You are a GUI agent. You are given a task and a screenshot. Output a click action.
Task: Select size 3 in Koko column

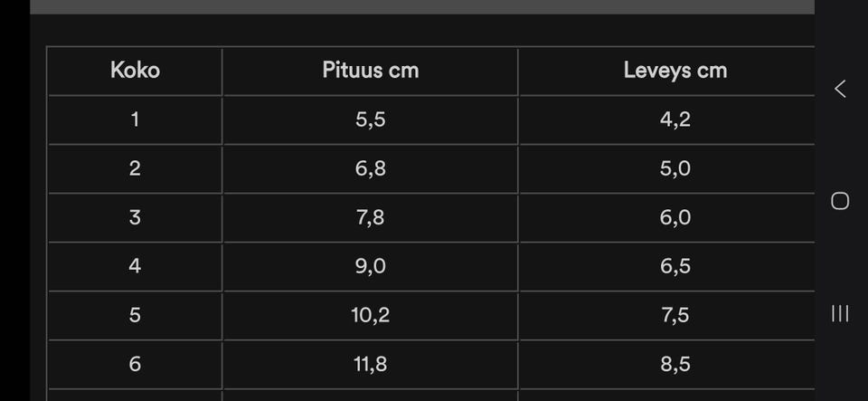(x=135, y=217)
